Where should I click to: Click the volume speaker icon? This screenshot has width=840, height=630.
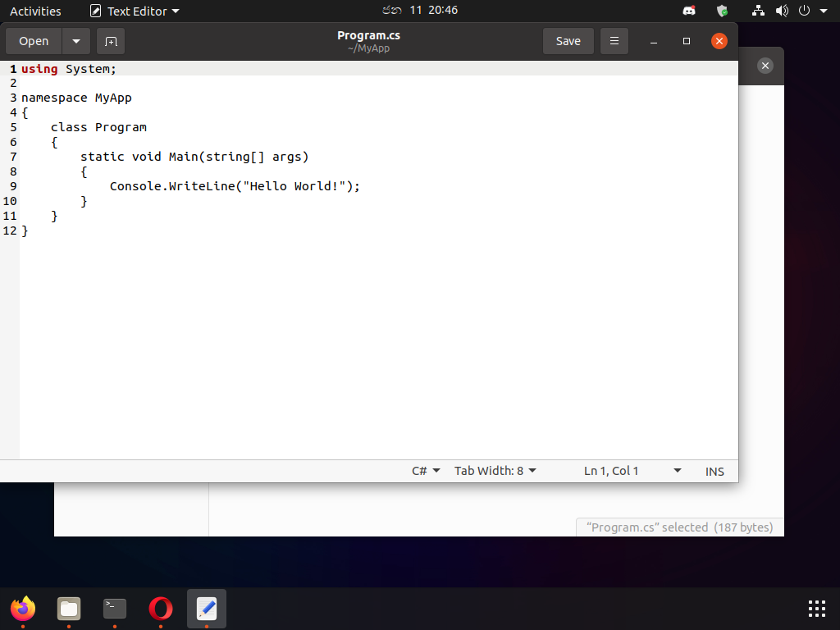click(782, 11)
